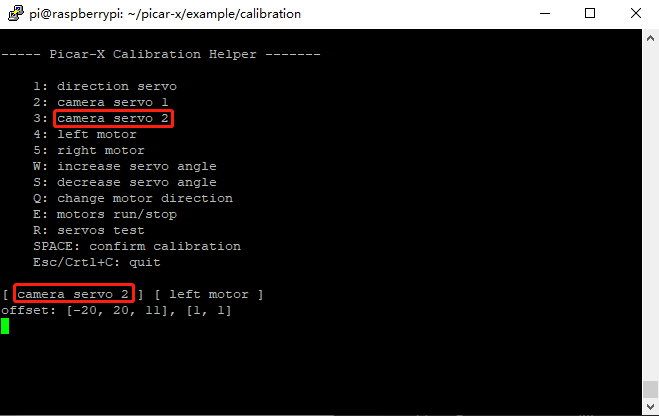Image resolution: width=659 pixels, height=416 pixels.
Task: Click the '5: right motor' option text
Action: coord(89,150)
